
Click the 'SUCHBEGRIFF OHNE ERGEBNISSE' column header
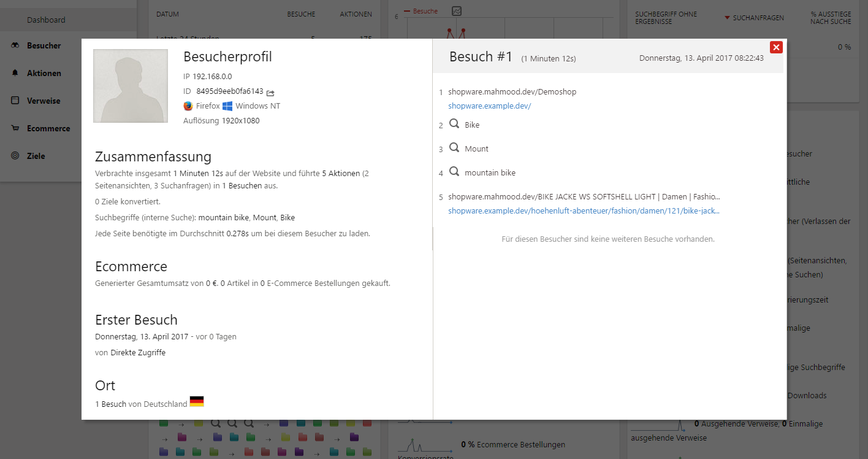[666, 18]
